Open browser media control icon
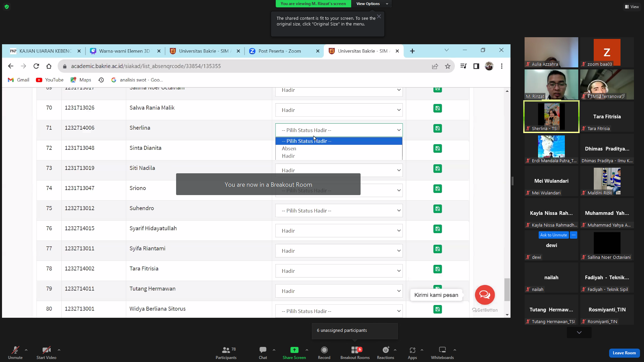This screenshot has width=644, height=362. pos(464,66)
